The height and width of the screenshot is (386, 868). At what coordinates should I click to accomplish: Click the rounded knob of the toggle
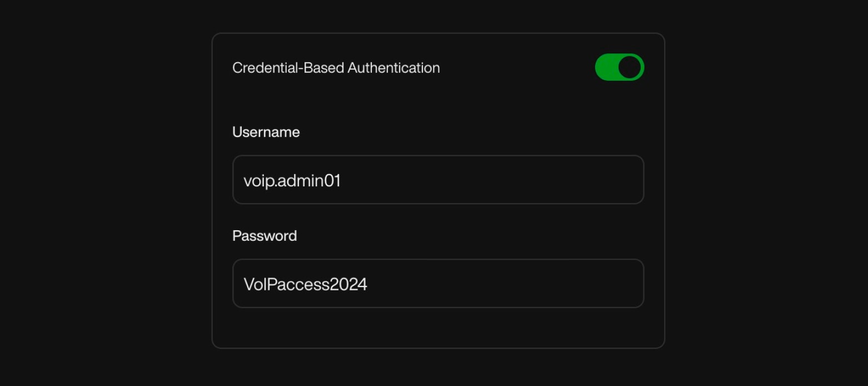coord(630,67)
